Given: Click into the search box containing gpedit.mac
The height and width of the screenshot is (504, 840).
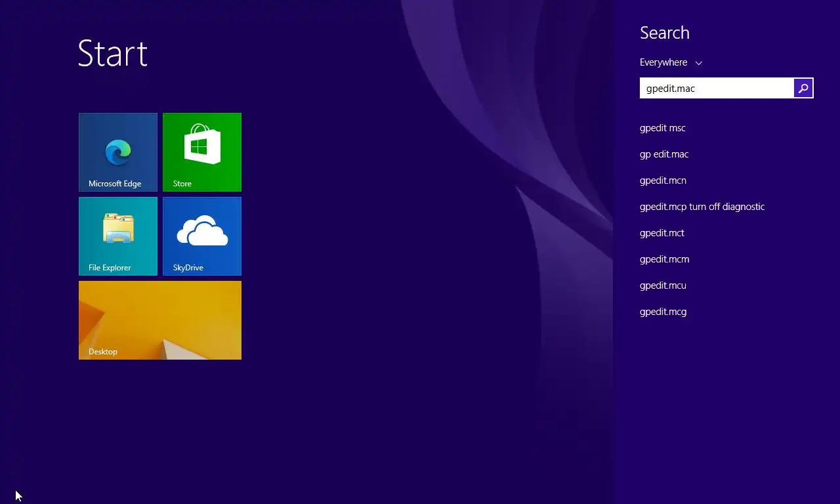Looking at the screenshot, I should coord(717,88).
